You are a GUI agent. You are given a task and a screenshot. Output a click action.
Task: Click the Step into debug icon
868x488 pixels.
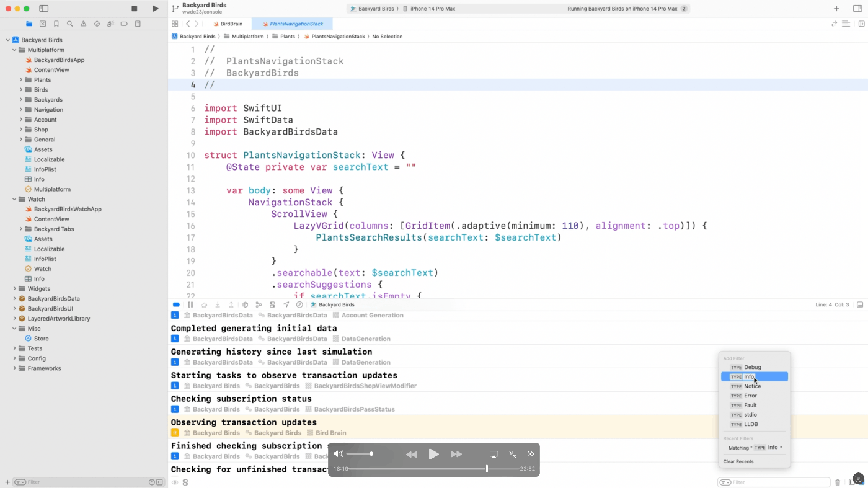click(218, 304)
